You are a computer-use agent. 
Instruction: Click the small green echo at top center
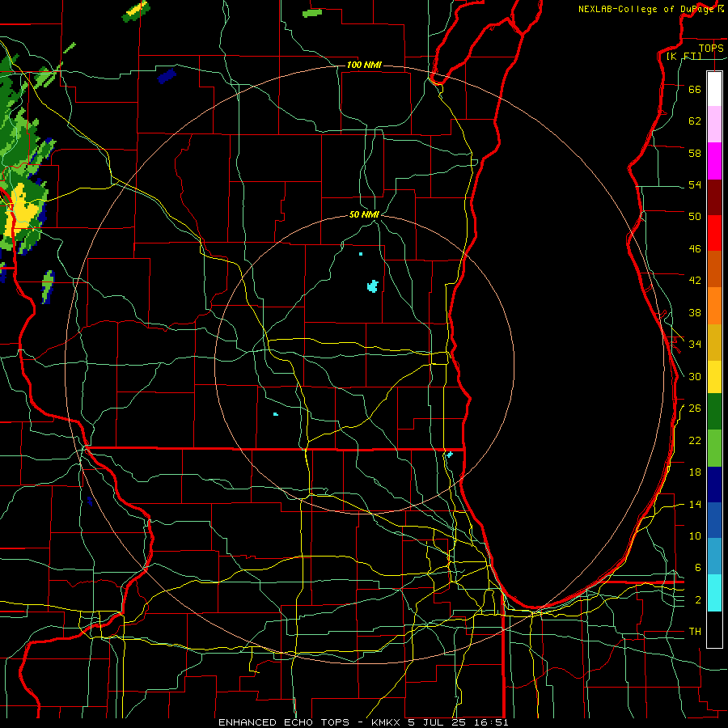(x=312, y=13)
